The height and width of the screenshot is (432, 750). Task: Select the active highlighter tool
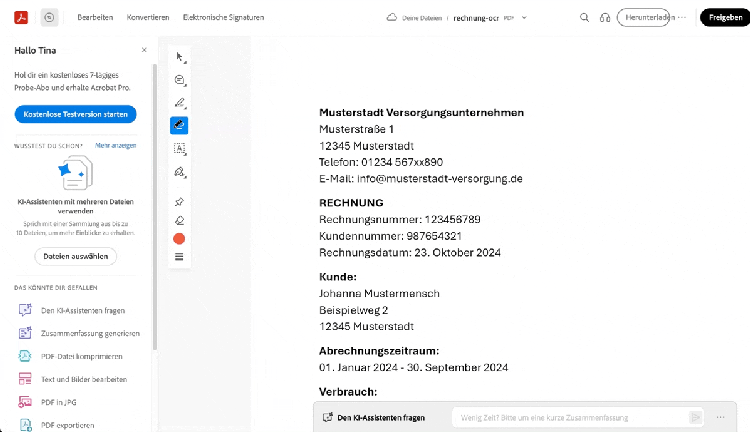(179, 125)
